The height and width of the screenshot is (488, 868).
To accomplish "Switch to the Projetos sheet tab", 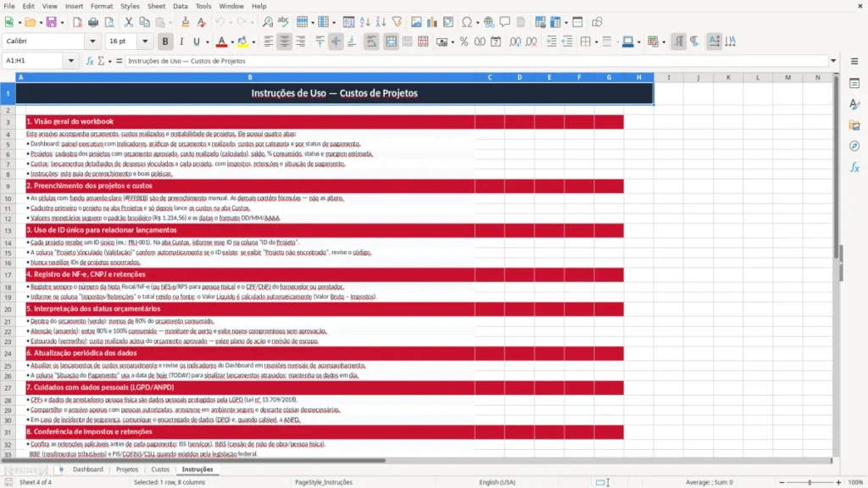I will 127,469.
